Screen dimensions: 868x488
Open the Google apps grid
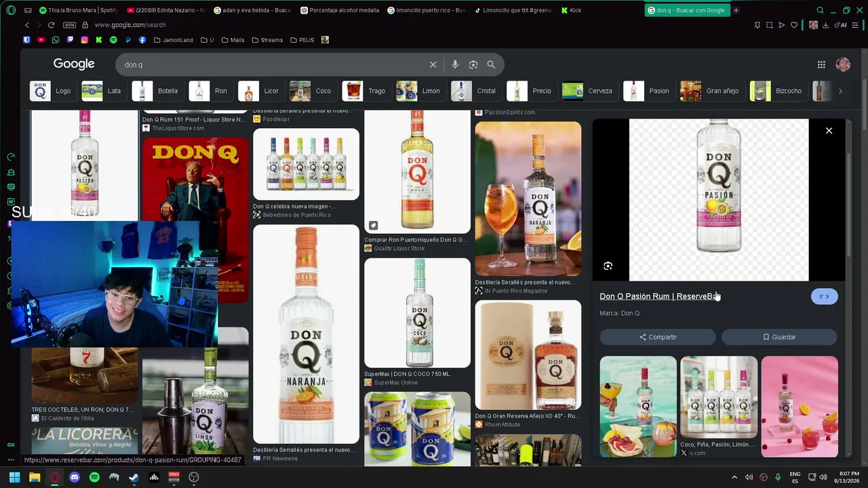[821, 64]
